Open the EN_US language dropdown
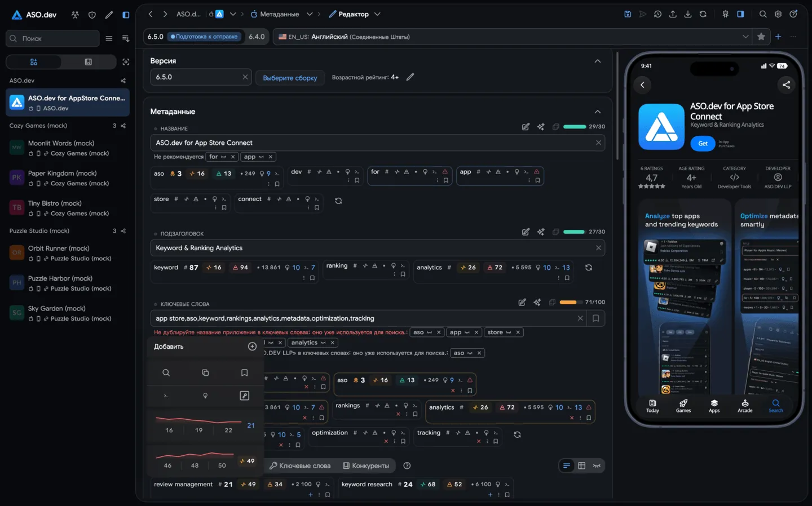This screenshot has width=812, height=506. point(514,37)
